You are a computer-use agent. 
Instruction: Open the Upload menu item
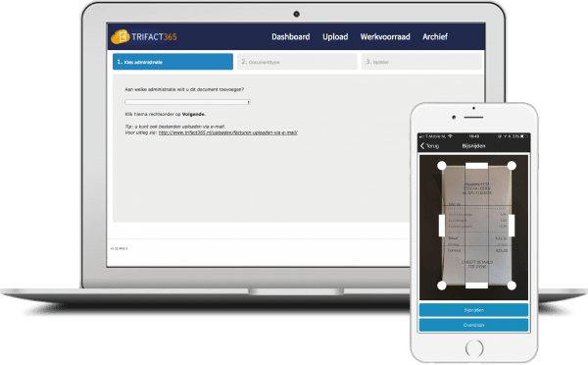[335, 37]
